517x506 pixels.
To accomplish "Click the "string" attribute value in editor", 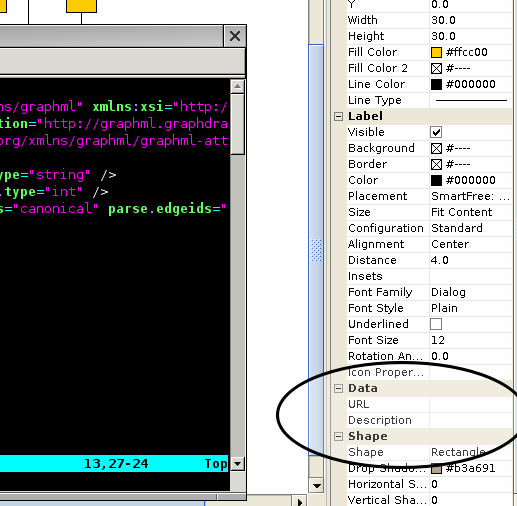I will coord(59,175).
